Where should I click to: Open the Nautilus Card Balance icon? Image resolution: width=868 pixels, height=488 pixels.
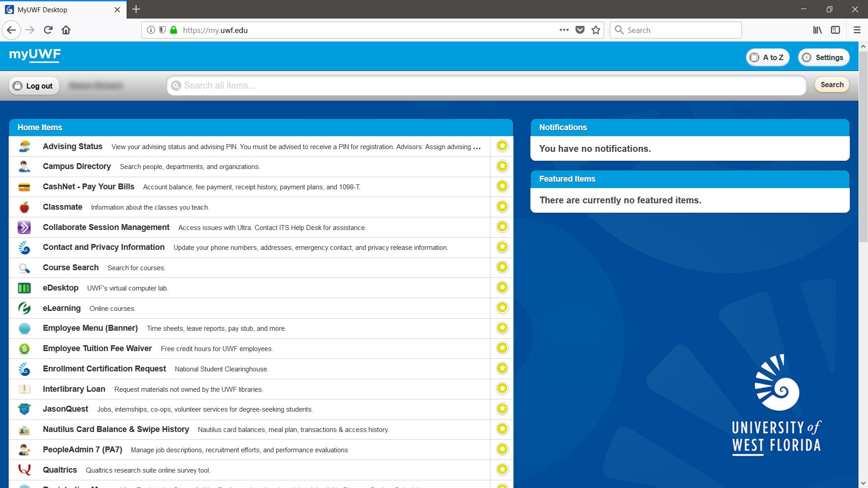[x=24, y=430]
